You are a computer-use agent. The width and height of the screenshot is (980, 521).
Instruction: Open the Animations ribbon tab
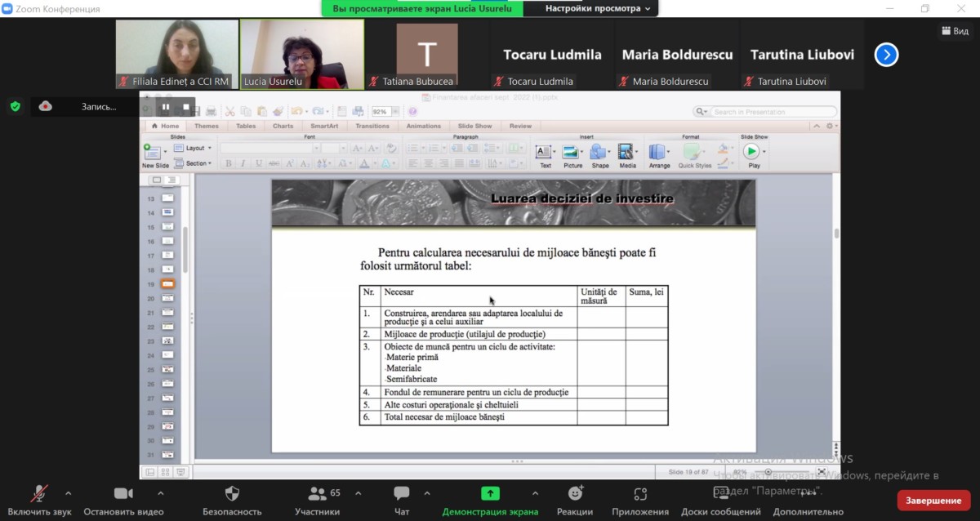coord(424,127)
